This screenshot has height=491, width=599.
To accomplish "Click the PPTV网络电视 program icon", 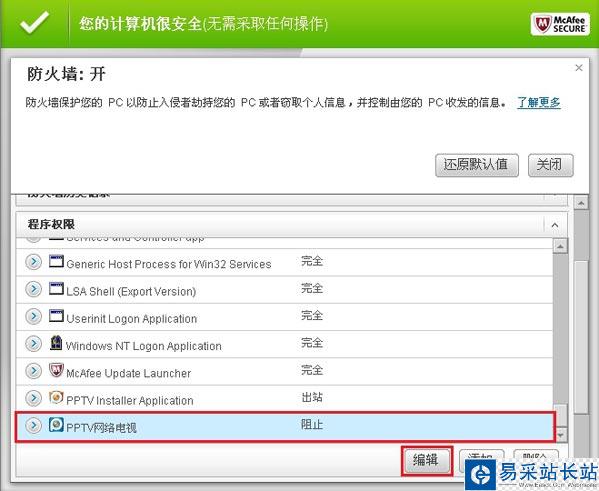I will click(56, 425).
